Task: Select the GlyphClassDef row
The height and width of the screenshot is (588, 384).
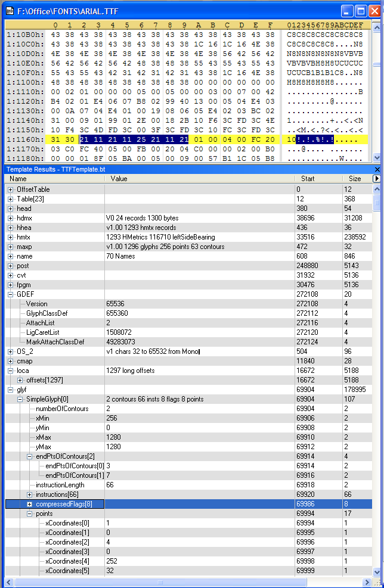Action: pyautogui.click(x=189, y=313)
